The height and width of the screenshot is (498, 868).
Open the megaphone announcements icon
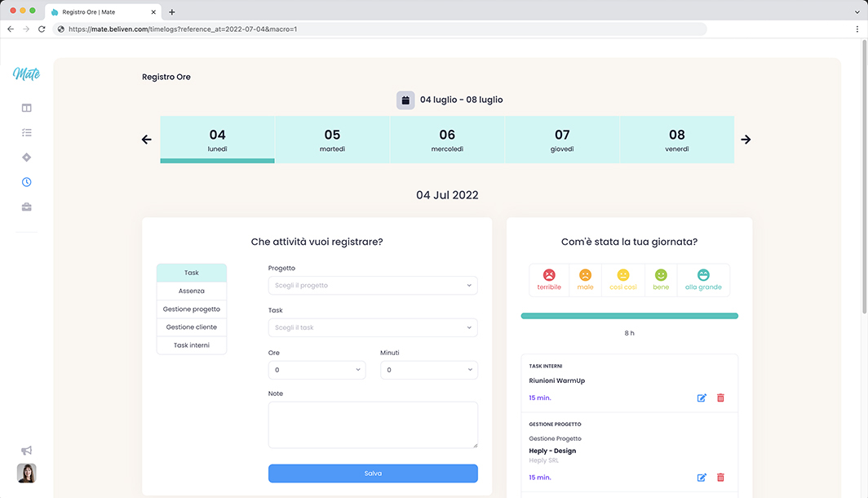pos(27,451)
